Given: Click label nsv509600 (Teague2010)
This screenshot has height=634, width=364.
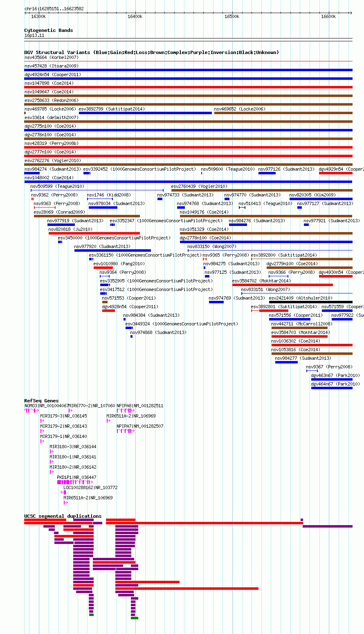Looking at the screenshot, I should tap(228, 169).
